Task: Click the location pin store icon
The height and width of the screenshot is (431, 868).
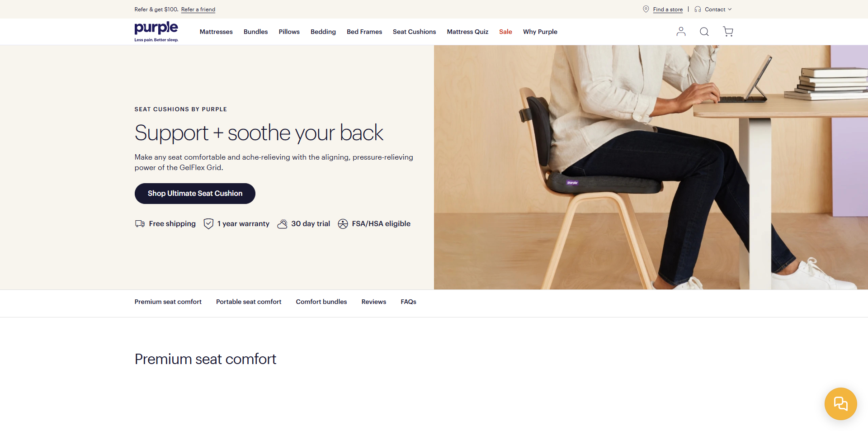Action: pyautogui.click(x=646, y=9)
